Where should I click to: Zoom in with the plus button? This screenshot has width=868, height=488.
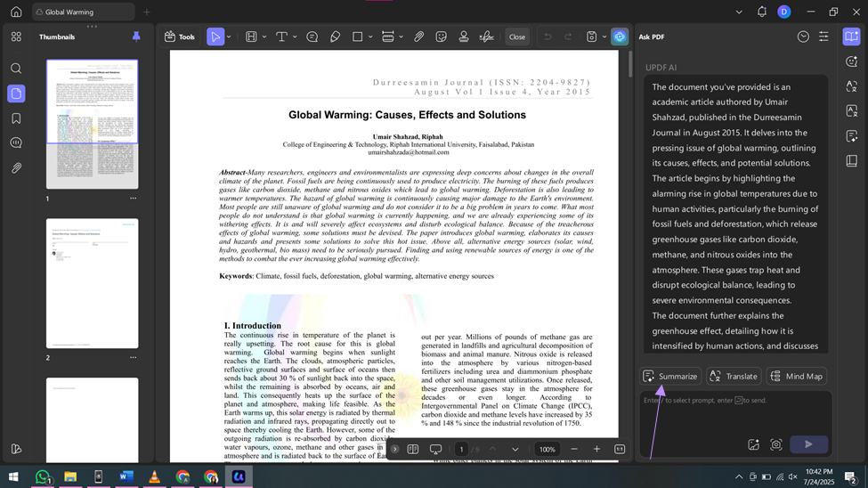pyautogui.click(x=596, y=449)
